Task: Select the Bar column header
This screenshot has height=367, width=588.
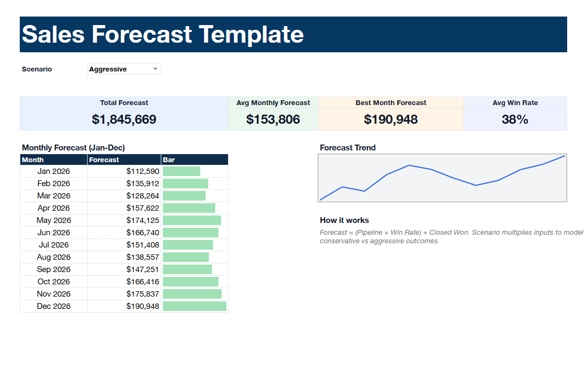Action: click(x=194, y=159)
